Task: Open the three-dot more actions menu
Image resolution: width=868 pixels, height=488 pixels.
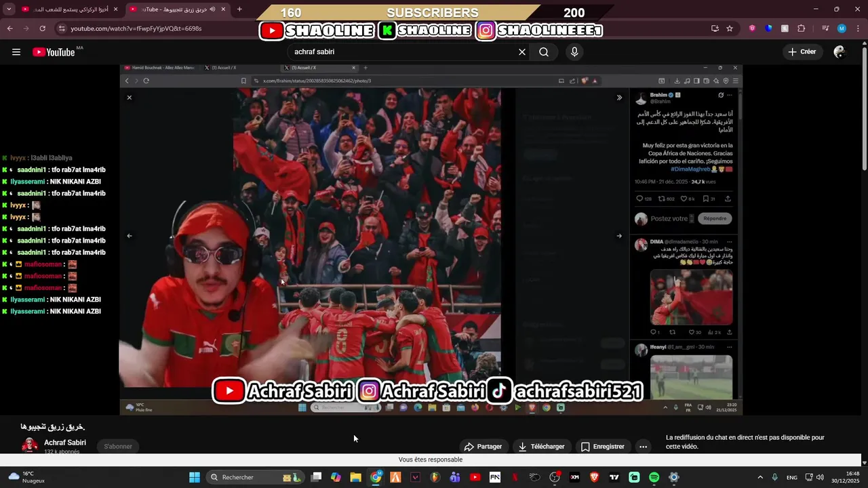Action: 643,447
